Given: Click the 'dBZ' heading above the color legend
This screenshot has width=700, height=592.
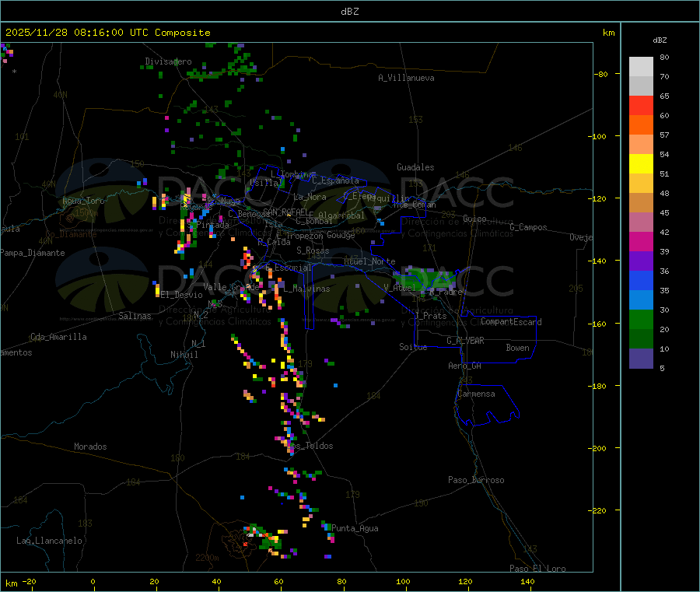Looking at the screenshot, I should [x=660, y=40].
